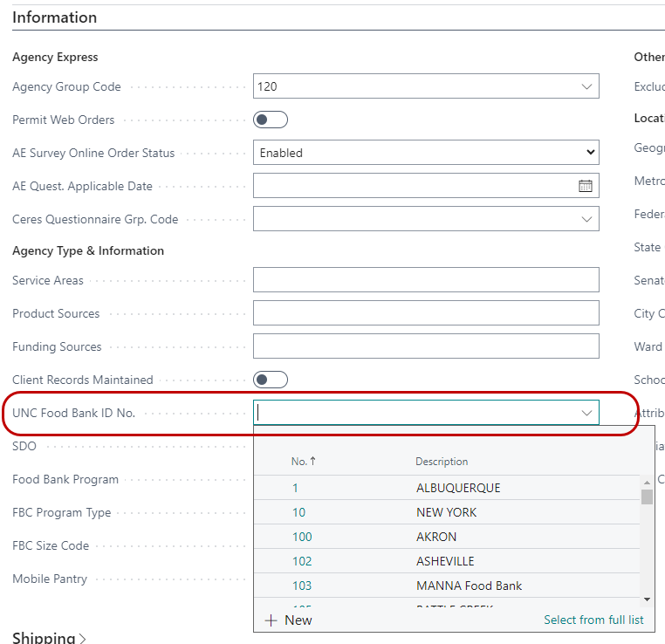The image size is (665, 644).
Task: Open the AE Quest. Applicable Date calendar picker
Action: 585,186
